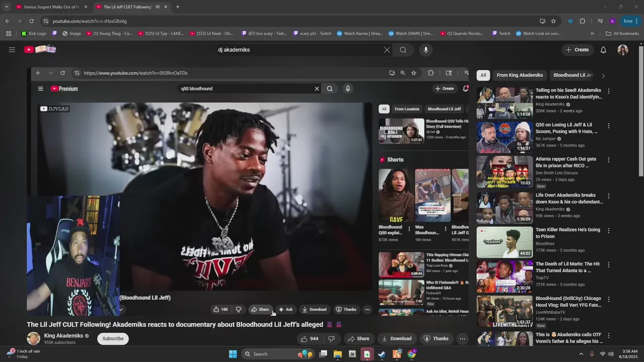Open 'Q50 on Losing Lil Jeff' video title
This screenshot has width=644, height=362.
click(567, 128)
